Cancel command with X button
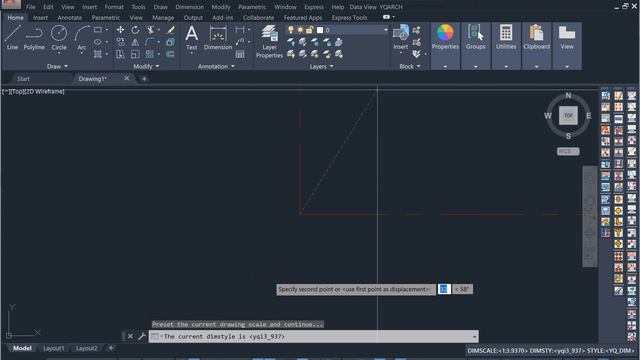The height and width of the screenshot is (360, 640). click(x=130, y=336)
